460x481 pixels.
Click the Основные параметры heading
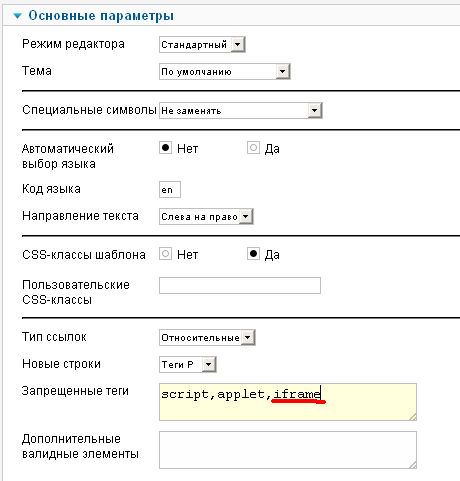[x=101, y=16]
